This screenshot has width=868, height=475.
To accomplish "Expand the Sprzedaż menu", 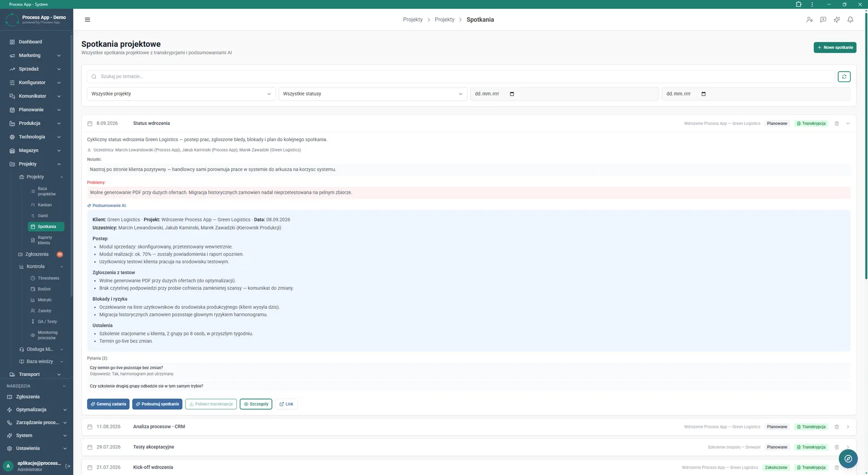I will (36, 69).
